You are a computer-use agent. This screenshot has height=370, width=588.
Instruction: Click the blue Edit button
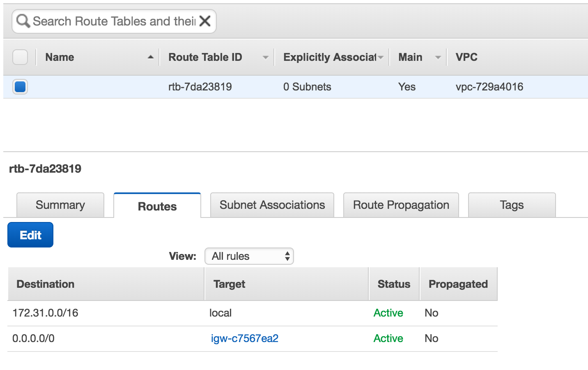coord(30,235)
